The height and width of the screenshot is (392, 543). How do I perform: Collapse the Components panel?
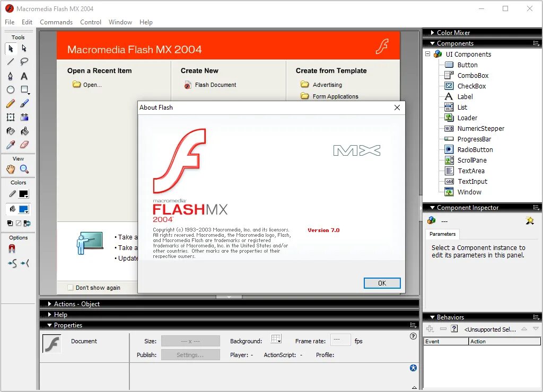(432, 43)
